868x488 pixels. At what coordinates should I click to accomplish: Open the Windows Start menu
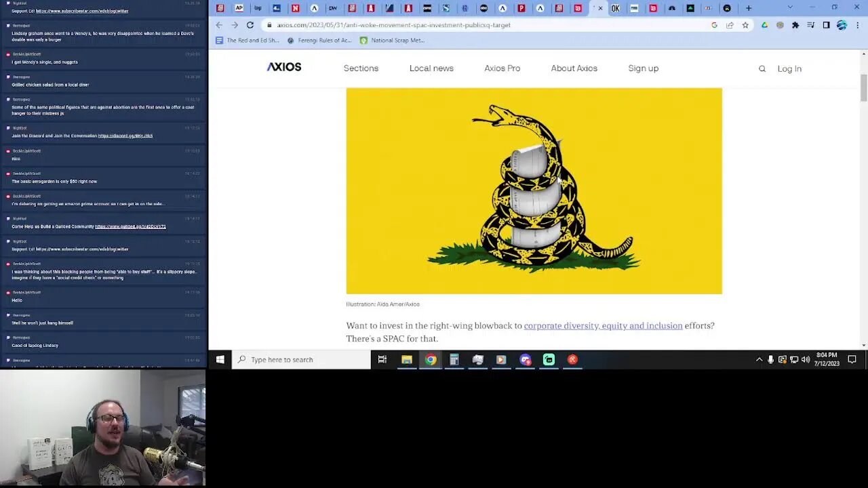point(220,360)
